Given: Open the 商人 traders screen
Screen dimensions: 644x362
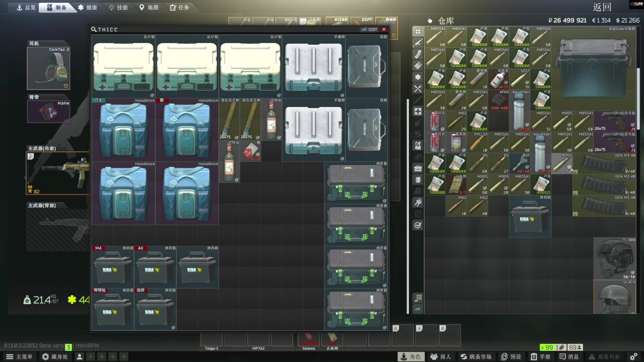Looking at the screenshot, I should (x=441, y=357).
